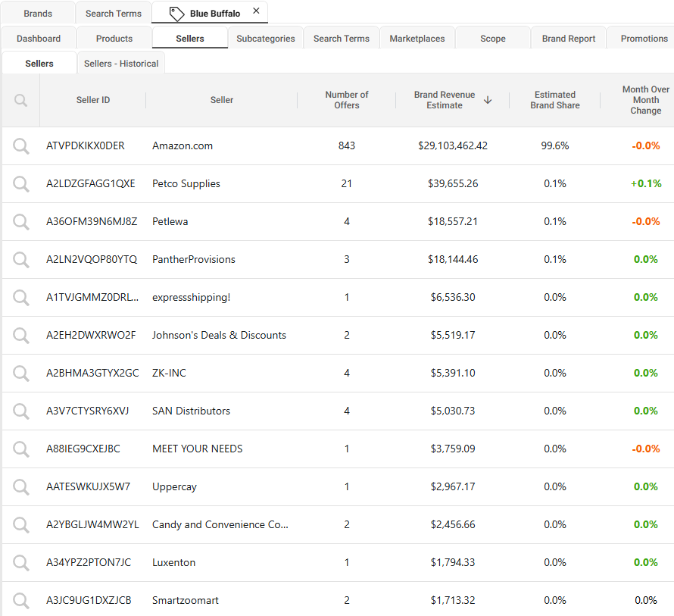Screen dimensions: 674x616
Task: Open the Marketplaces tab
Action: 417,39
